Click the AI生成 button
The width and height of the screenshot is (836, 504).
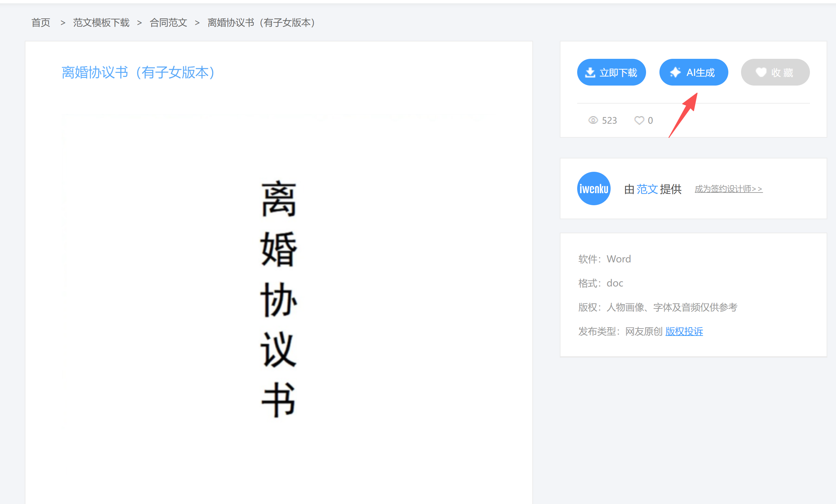click(693, 72)
